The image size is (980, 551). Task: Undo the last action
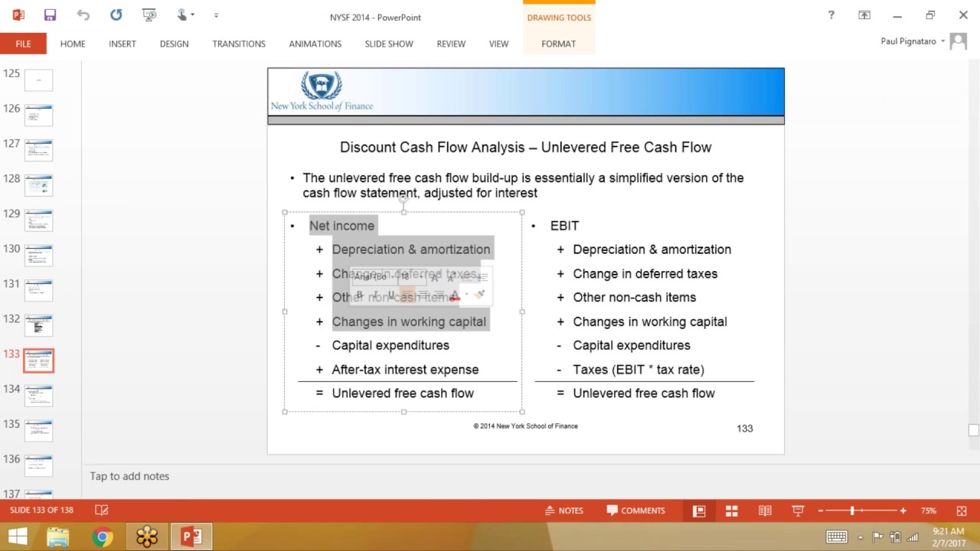click(x=83, y=15)
